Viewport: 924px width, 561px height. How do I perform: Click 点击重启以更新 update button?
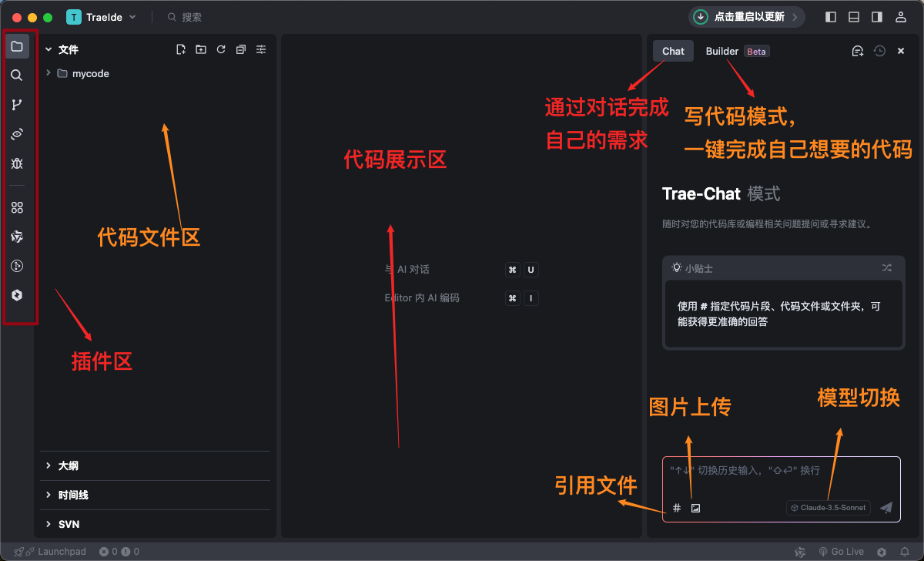tap(747, 17)
